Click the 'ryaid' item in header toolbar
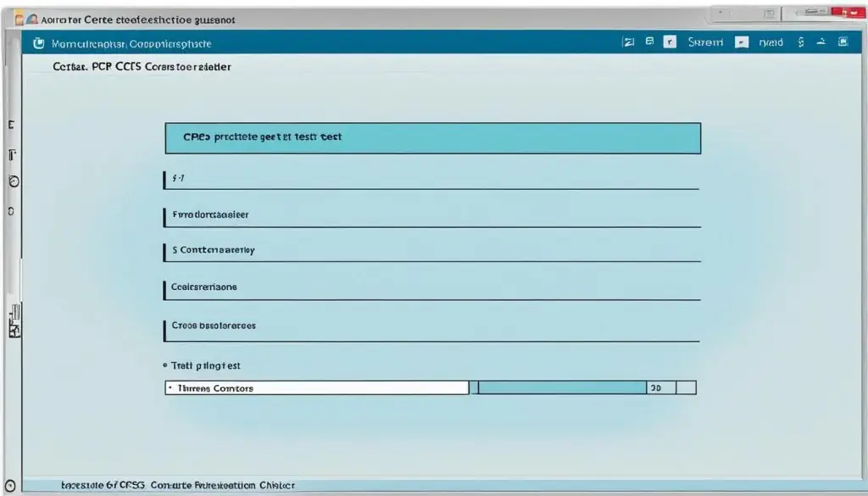The height and width of the screenshot is (496, 868). [771, 42]
